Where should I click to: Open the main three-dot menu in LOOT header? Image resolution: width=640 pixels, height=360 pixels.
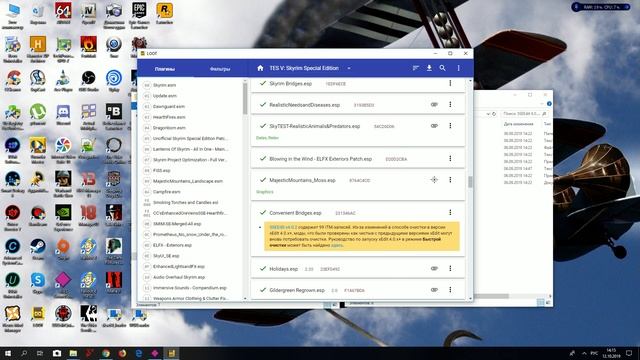point(458,68)
